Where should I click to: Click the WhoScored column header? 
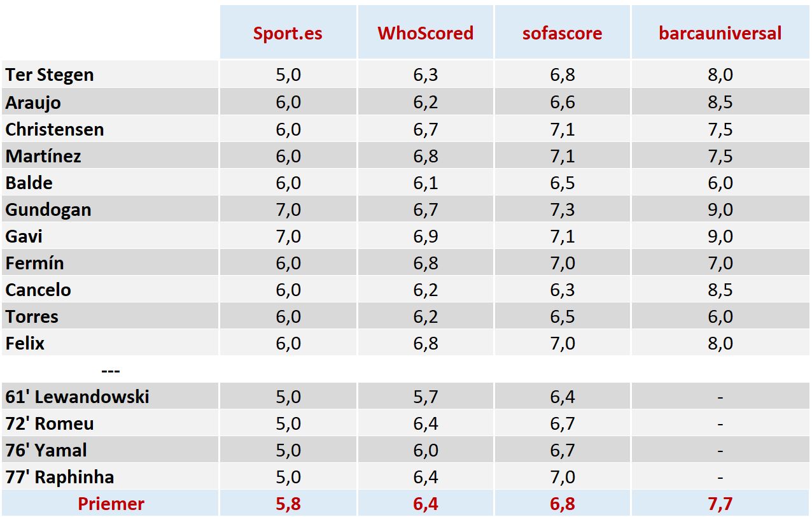[425, 33]
